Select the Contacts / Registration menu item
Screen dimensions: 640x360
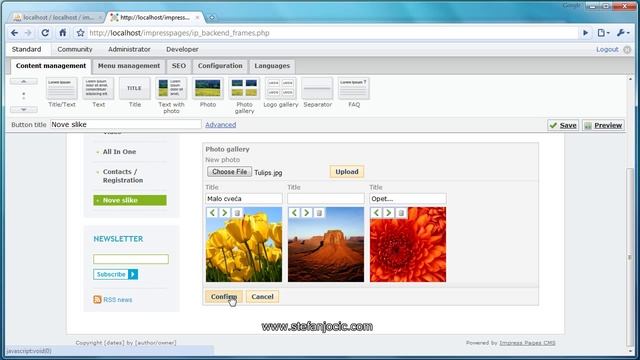[x=123, y=176]
